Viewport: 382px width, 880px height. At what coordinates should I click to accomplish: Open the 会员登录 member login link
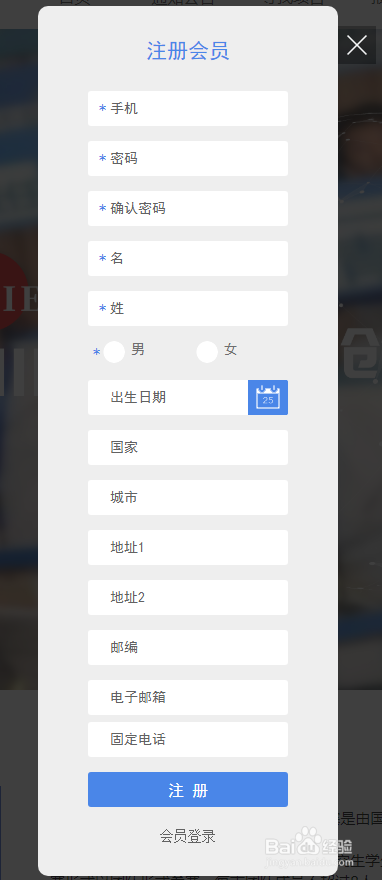click(187, 836)
